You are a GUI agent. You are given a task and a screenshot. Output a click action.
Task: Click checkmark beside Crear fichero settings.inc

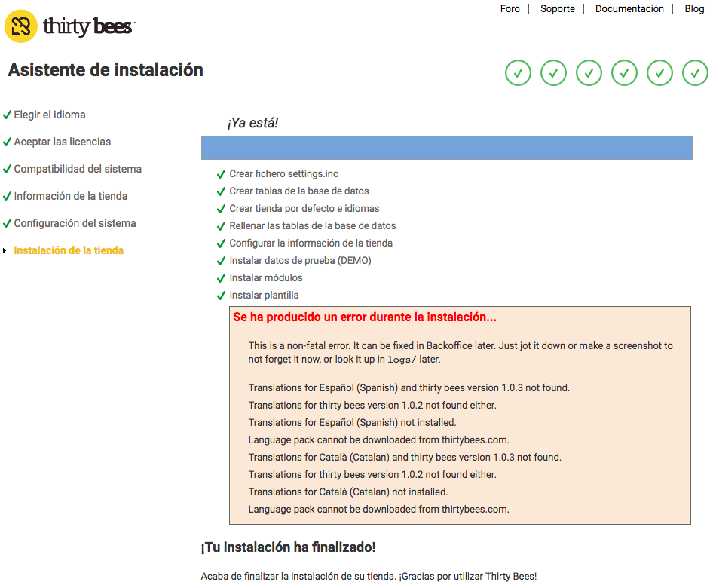(x=222, y=174)
